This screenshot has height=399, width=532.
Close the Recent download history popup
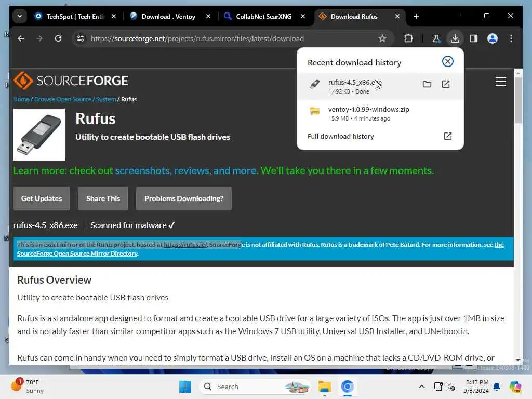447,61
